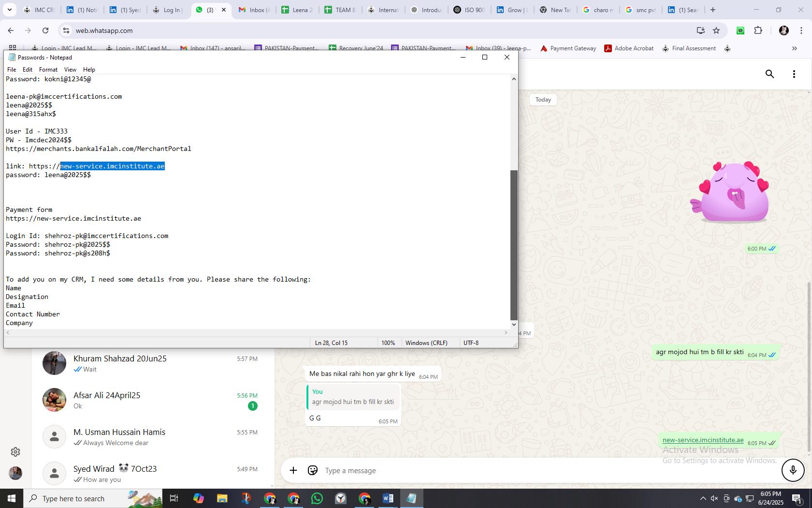
Task: Click Notepad vertical scrollbar thumb
Action: [514, 245]
